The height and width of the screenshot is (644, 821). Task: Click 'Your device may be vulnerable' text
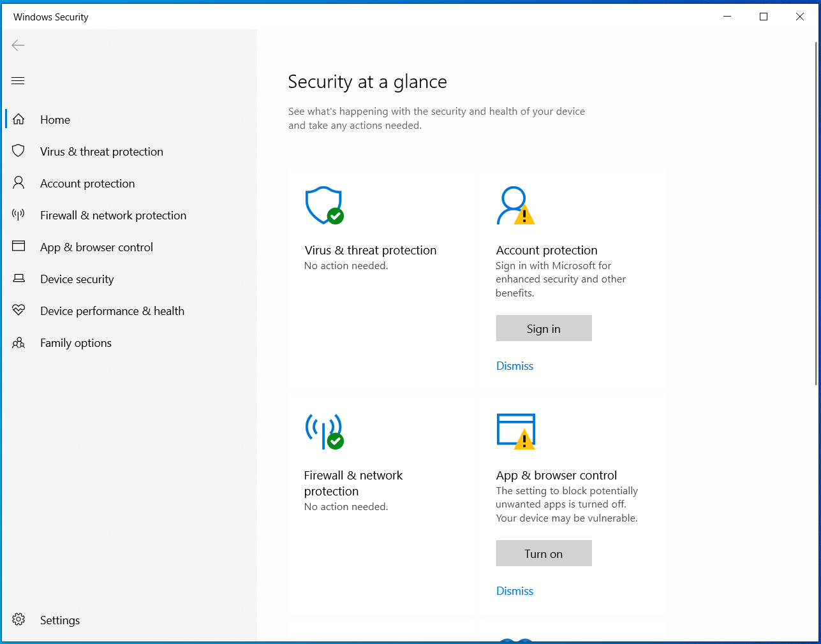coord(567,518)
